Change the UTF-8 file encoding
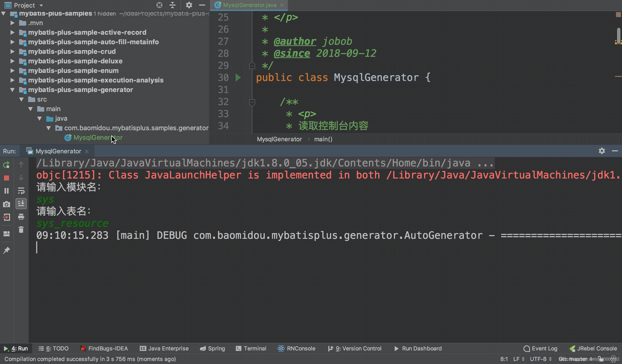This screenshot has height=364, width=622. click(541, 359)
